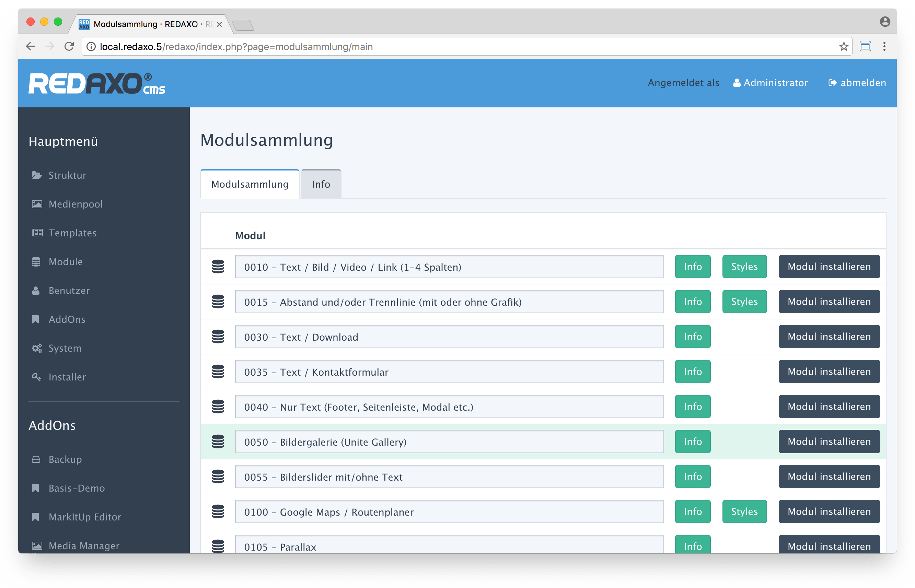Reload the page with browser refresh icon

(x=69, y=47)
